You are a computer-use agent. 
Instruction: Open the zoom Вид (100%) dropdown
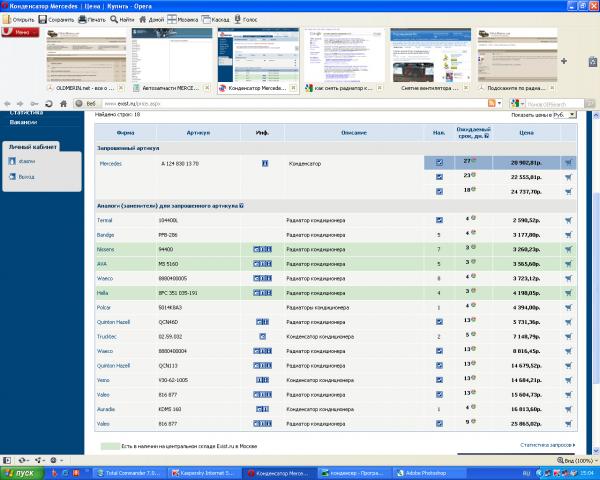coord(578,460)
